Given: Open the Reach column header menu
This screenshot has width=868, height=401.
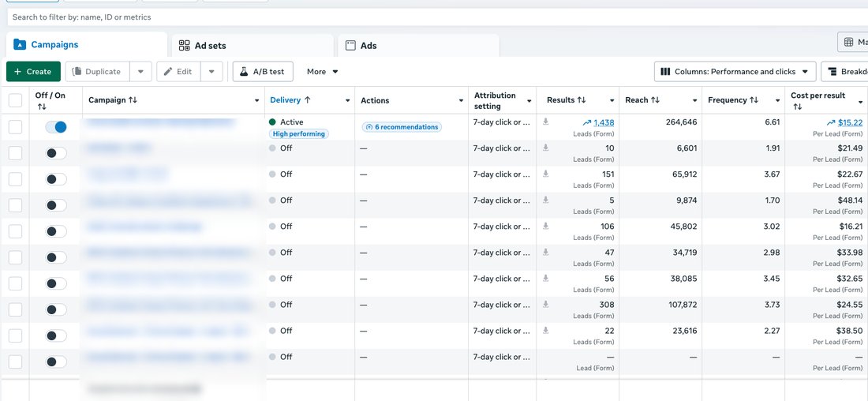Looking at the screenshot, I should (x=694, y=101).
